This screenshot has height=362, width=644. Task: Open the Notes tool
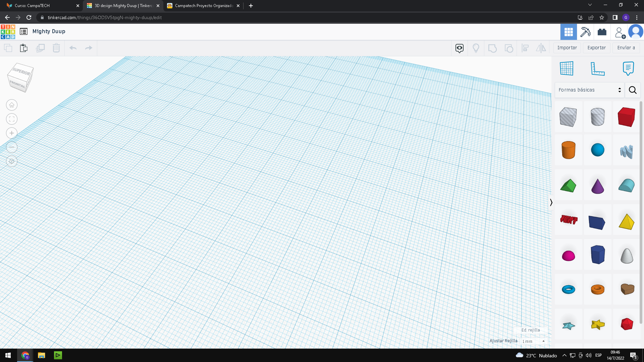coord(628,68)
